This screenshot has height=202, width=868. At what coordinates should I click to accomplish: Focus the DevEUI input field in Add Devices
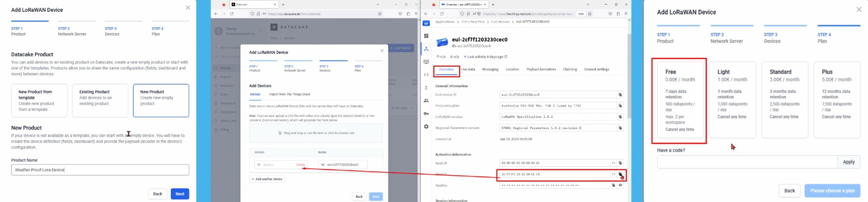point(280,164)
